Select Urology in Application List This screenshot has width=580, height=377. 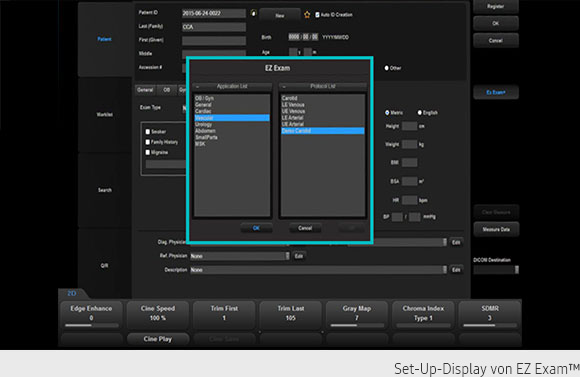232,125
